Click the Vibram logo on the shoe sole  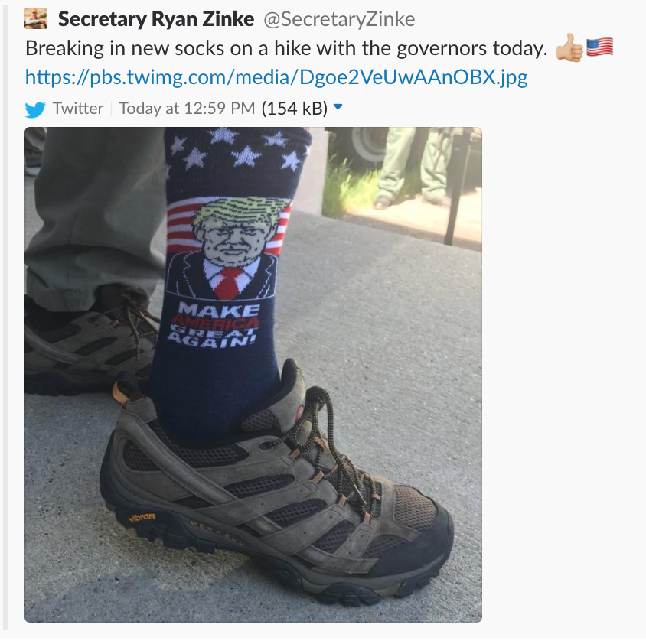(142, 517)
